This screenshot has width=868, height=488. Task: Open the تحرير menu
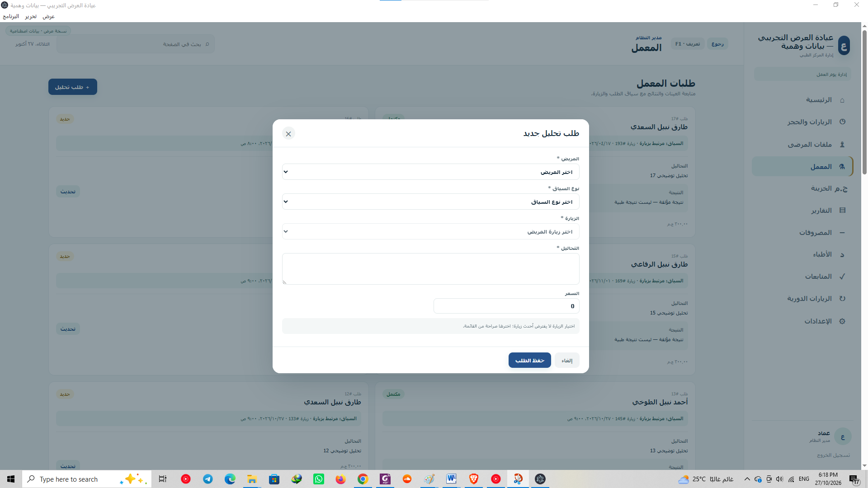[x=31, y=16]
